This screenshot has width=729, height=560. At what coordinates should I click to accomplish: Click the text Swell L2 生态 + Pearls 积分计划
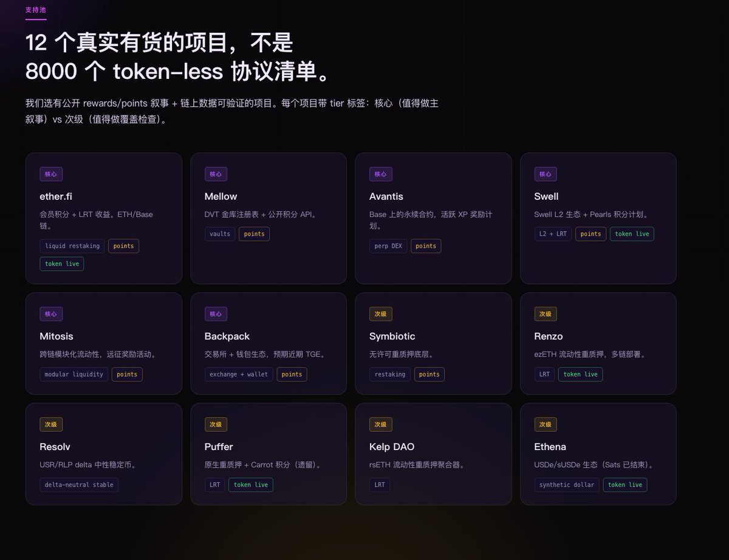click(593, 214)
